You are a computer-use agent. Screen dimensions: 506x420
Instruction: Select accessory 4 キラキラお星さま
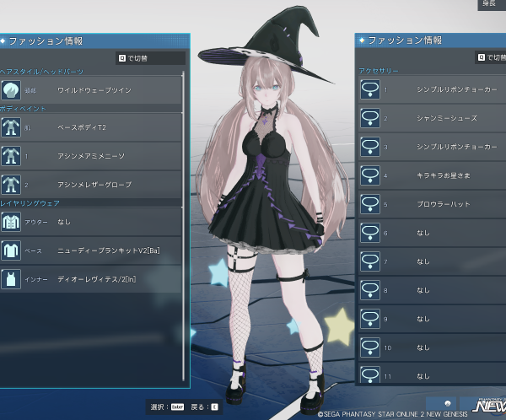pyautogui.click(x=432, y=175)
